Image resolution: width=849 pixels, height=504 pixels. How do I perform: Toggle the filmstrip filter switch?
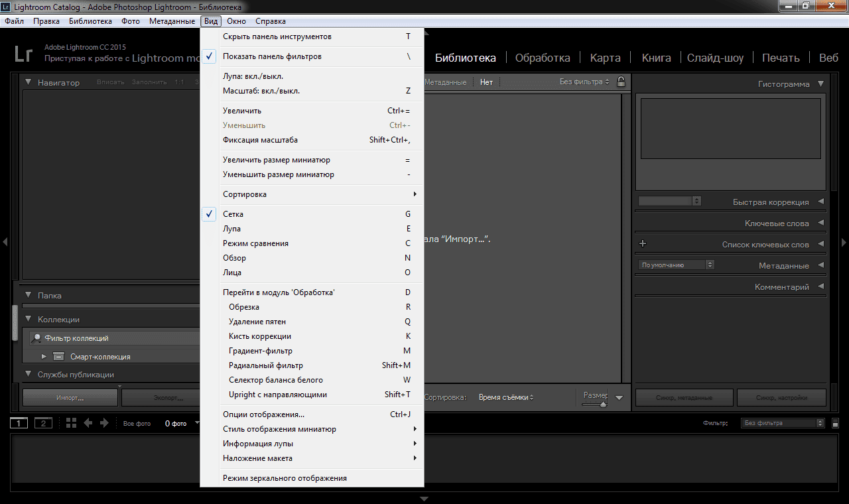[836, 423]
